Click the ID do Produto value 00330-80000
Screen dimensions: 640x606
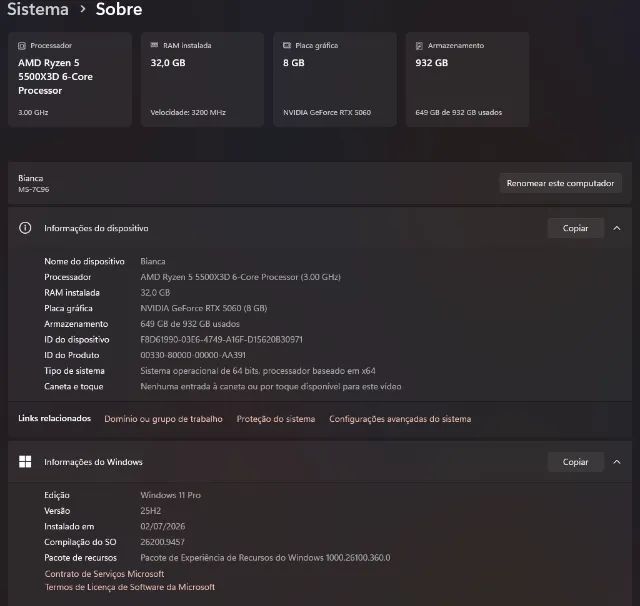tap(193, 355)
